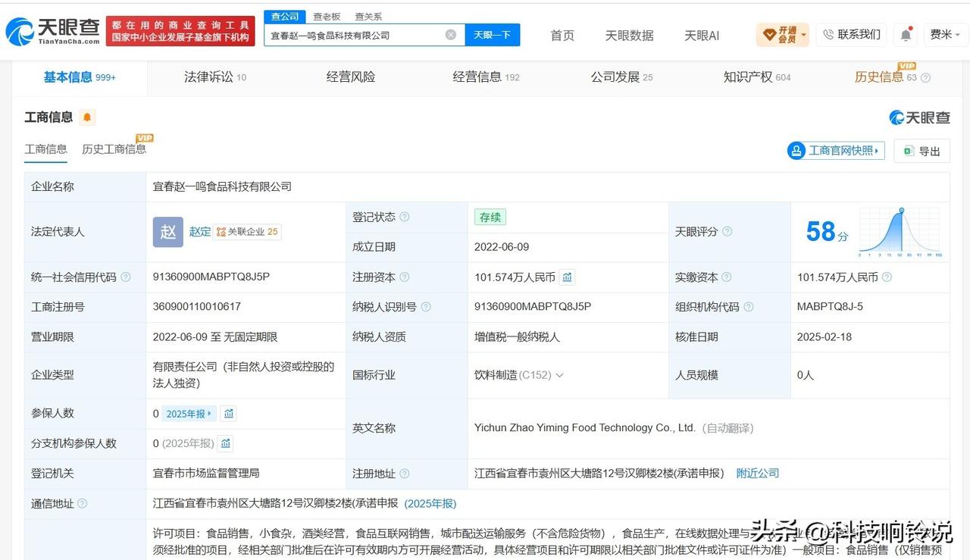
Task: Open the 知识产权 tab
Action: [757, 77]
